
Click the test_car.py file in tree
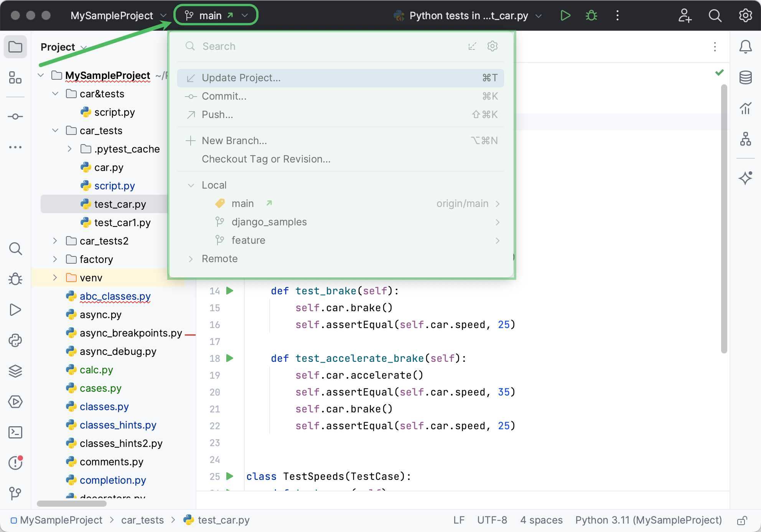pyautogui.click(x=119, y=204)
